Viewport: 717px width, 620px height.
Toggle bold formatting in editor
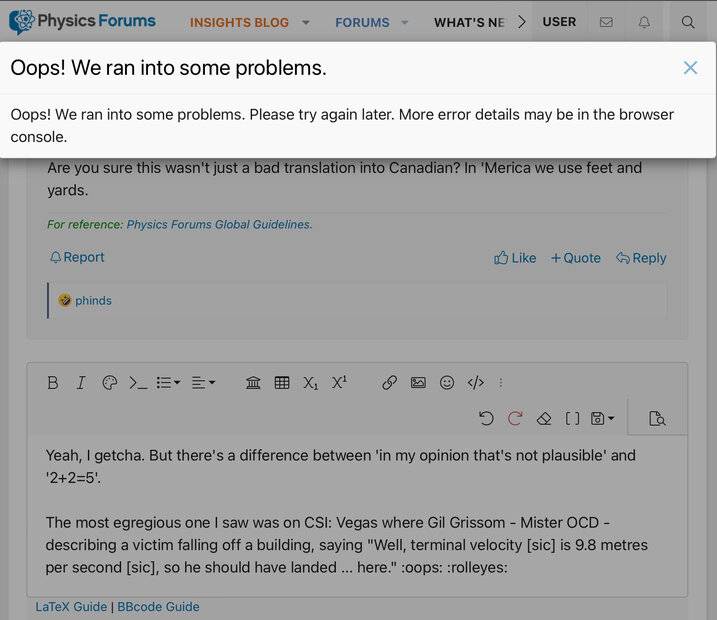pos(53,382)
